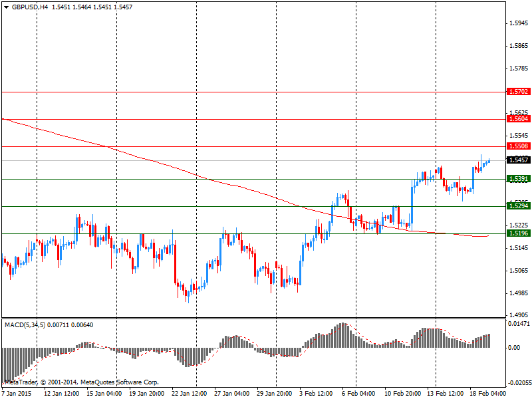The image size is (532, 399).
Task: Click the 10 Feb 20:00 time label
Action: 402,394
